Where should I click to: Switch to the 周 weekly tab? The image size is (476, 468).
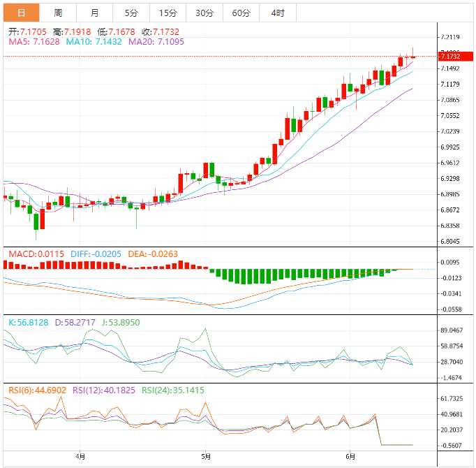point(58,13)
